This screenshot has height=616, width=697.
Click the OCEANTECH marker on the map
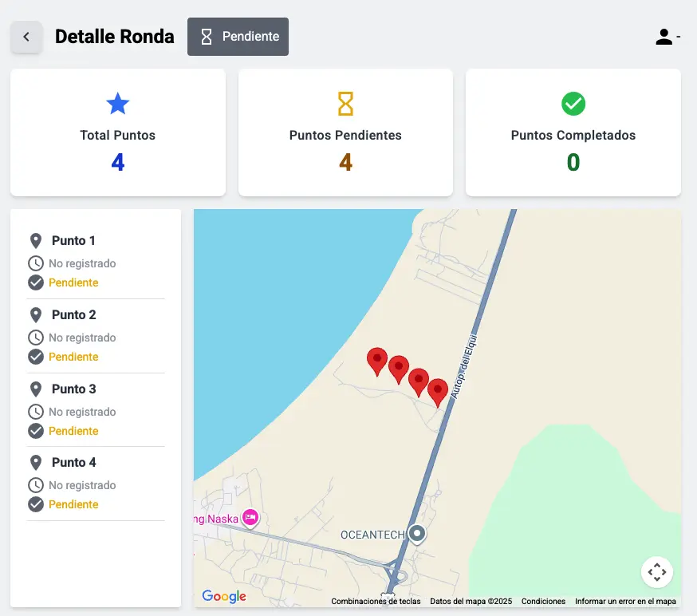click(415, 533)
